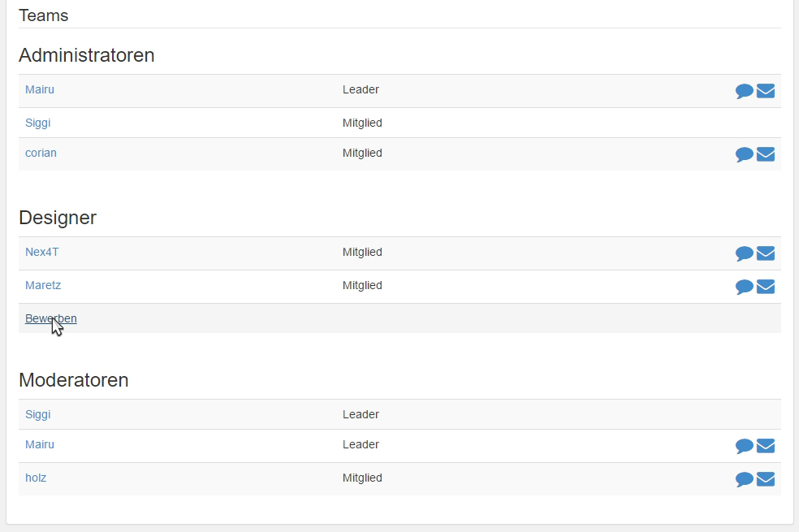Image resolution: width=799 pixels, height=532 pixels.
Task: Click envelope email icon for holz
Action: (x=766, y=478)
